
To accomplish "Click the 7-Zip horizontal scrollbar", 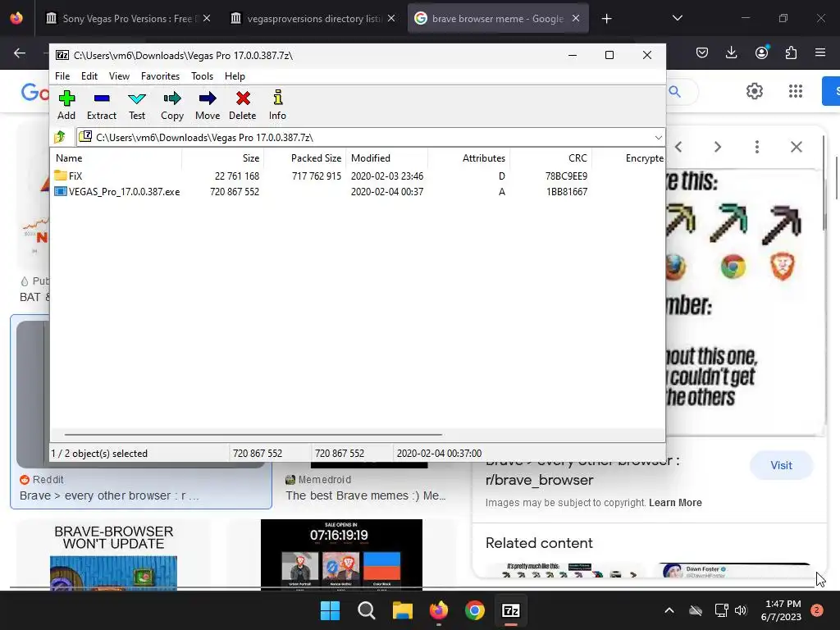I will [x=253, y=435].
